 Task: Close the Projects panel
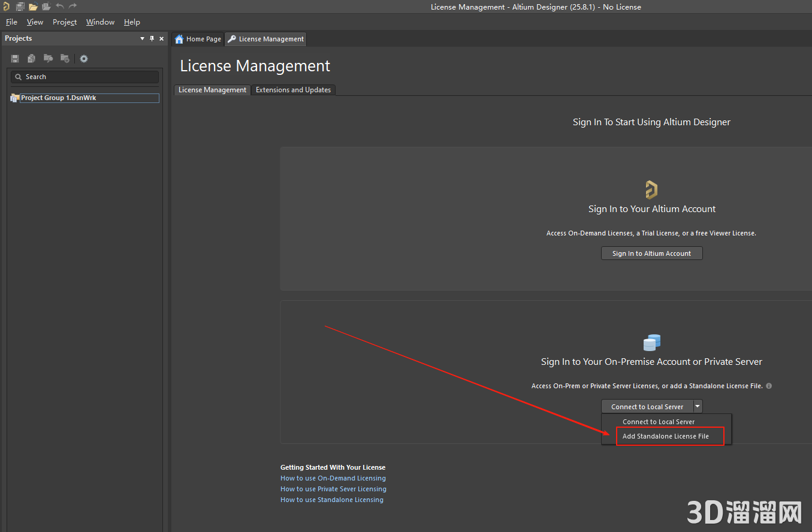161,38
